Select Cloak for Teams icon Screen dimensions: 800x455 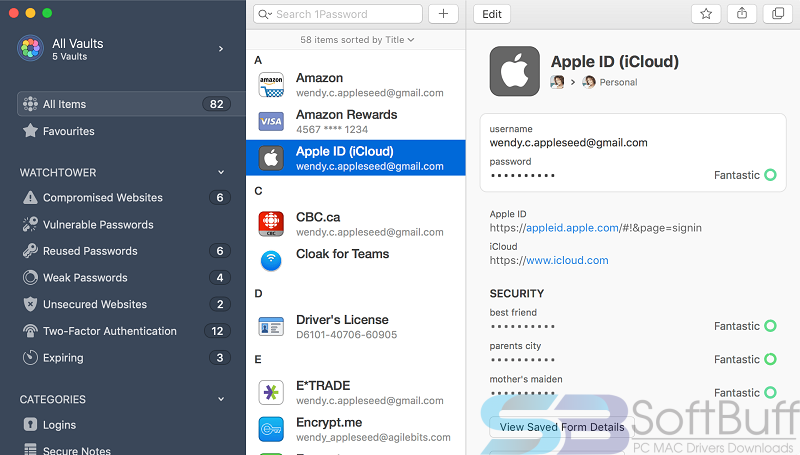tap(271, 260)
